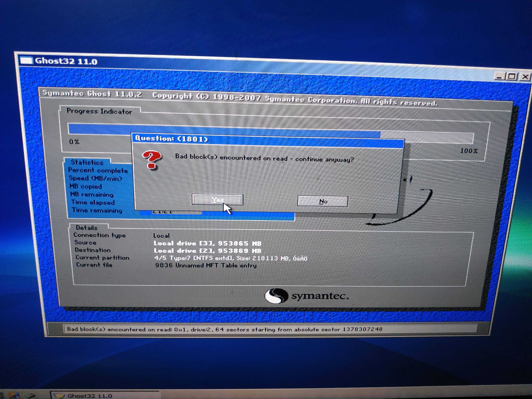
Task: Click the '4/5 Type:7 [NTFS extd]' partition value
Action: [x=231, y=258]
